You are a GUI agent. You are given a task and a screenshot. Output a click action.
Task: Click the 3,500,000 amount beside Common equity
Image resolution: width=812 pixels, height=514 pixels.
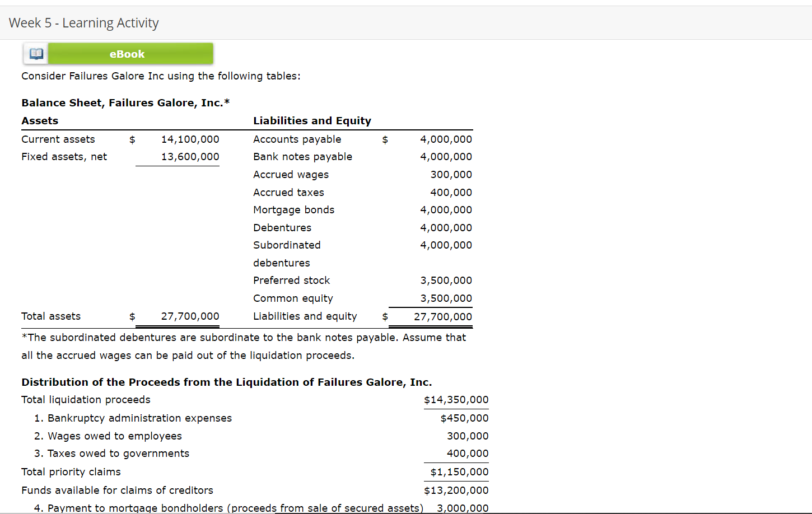coord(446,298)
